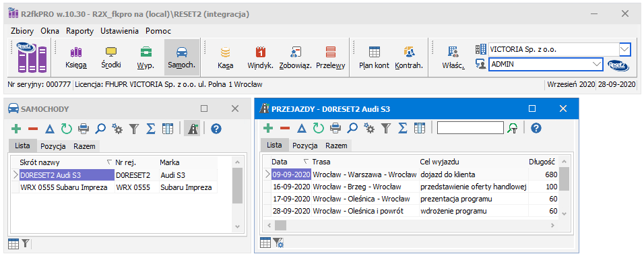Click the large purple books logo
The height and width of the screenshot is (254, 644).
click(31, 57)
